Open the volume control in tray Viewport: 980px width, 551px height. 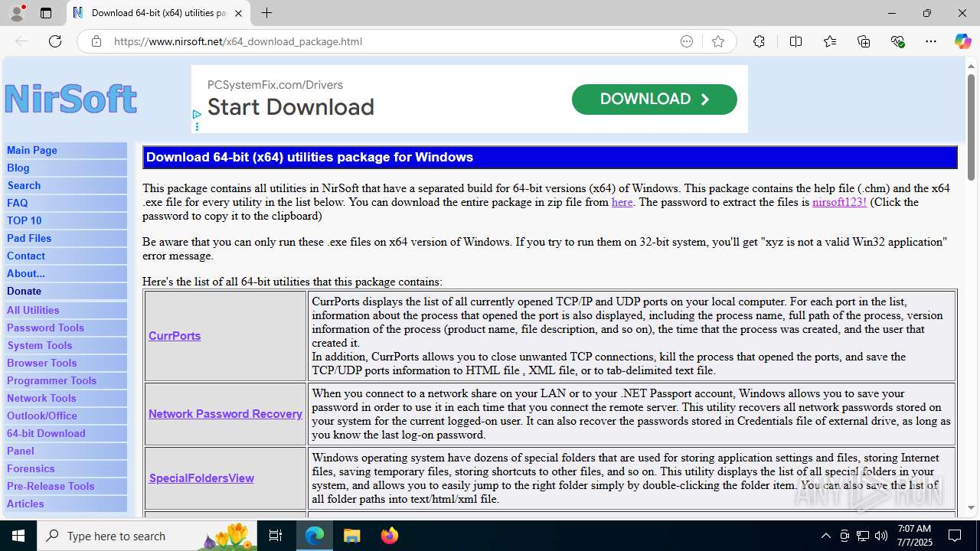coord(881,536)
